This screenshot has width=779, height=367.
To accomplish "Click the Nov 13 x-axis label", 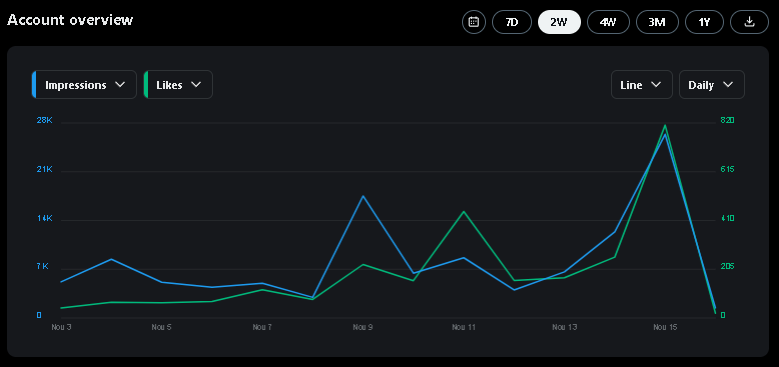I will pyautogui.click(x=565, y=327).
